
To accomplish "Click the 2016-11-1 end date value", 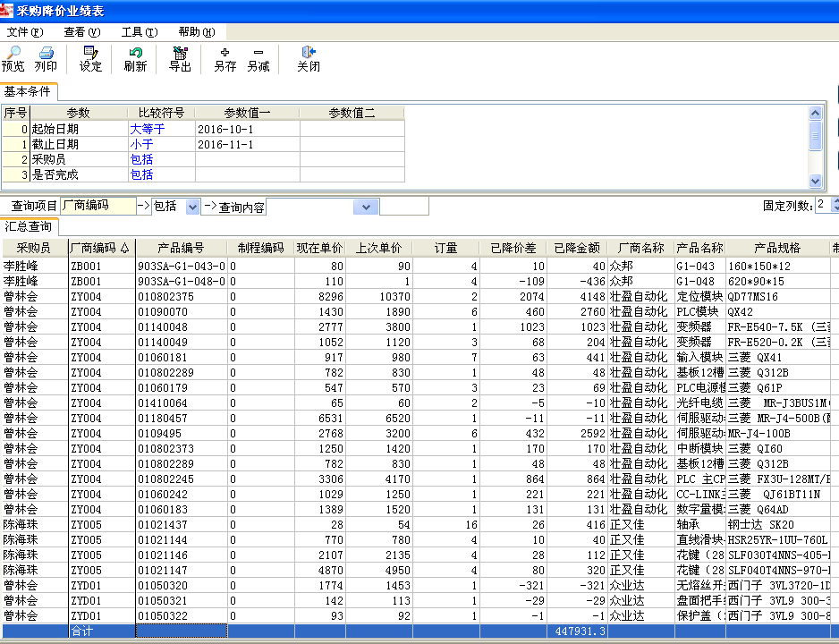I will (247, 144).
